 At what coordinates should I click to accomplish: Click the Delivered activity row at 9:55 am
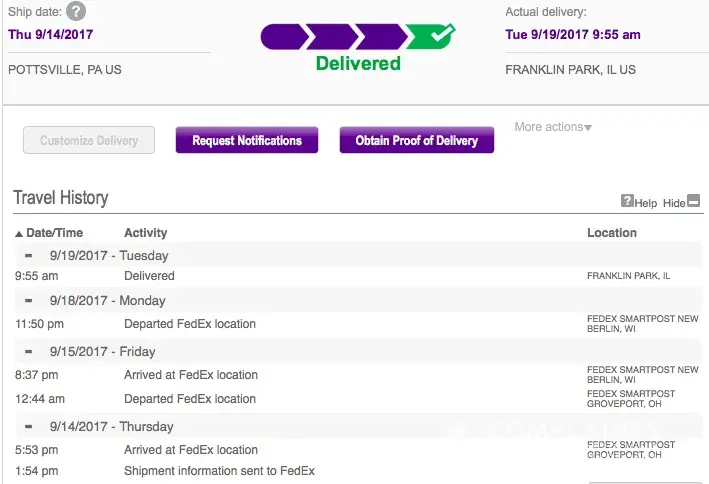click(x=149, y=275)
